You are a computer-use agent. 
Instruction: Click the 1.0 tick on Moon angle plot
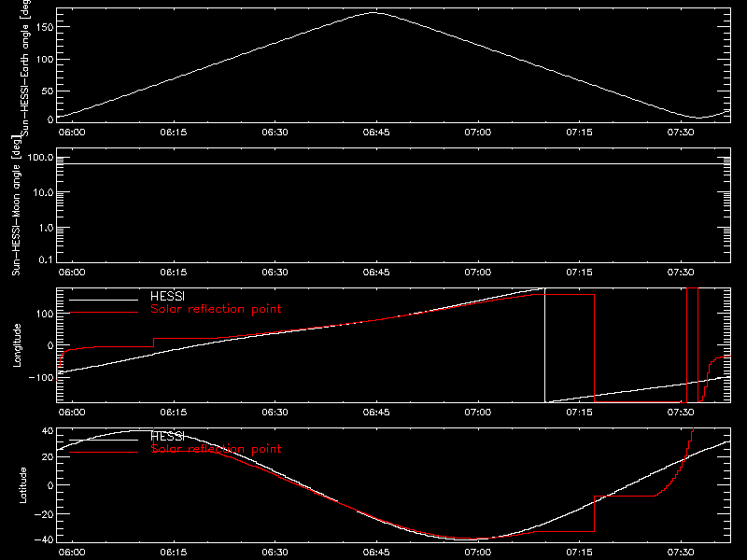pos(46,228)
